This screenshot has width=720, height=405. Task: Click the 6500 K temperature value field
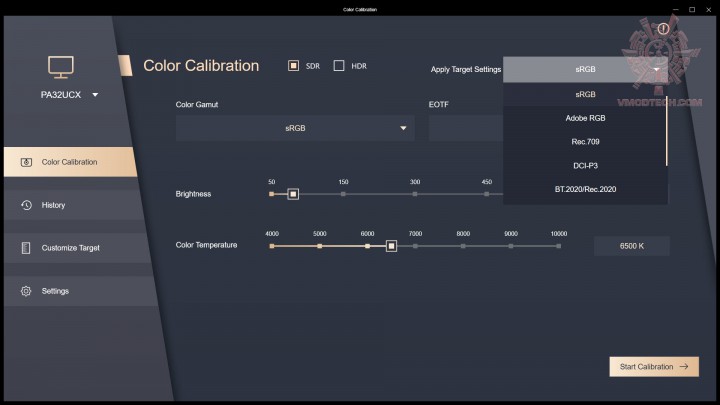[x=632, y=246]
